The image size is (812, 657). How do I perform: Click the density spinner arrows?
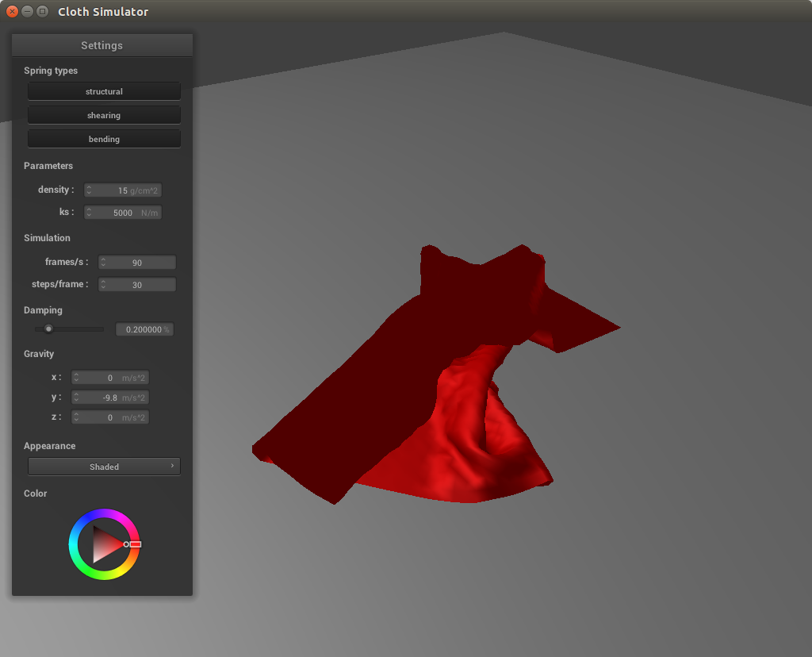tap(90, 190)
